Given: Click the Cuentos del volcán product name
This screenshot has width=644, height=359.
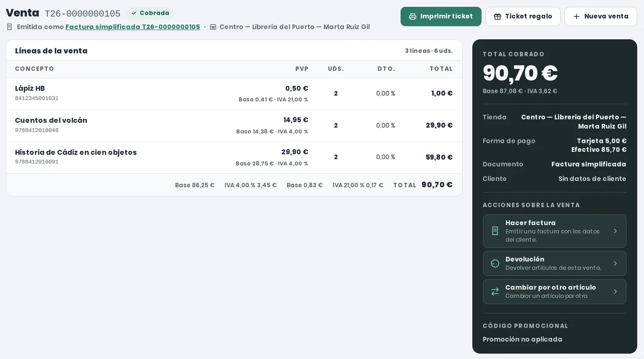Looking at the screenshot, I should [51, 120].
